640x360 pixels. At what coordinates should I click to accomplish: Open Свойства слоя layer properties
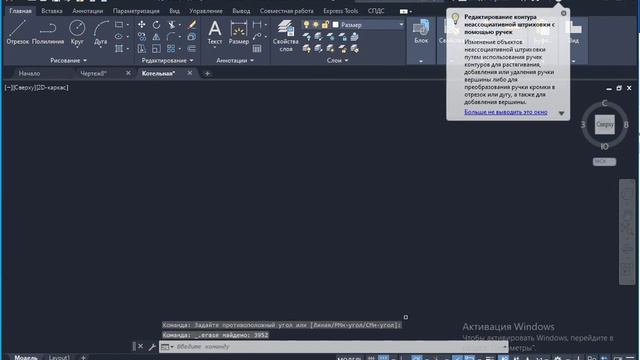pos(286,36)
